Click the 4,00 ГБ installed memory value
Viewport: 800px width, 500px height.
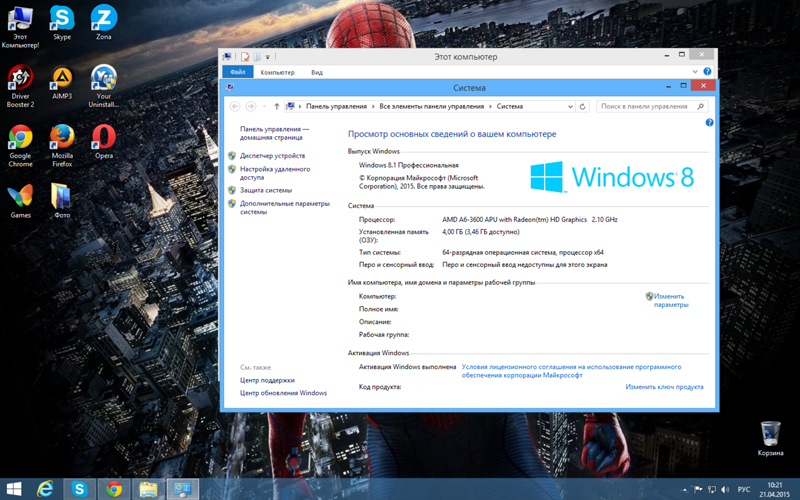click(x=481, y=232)
